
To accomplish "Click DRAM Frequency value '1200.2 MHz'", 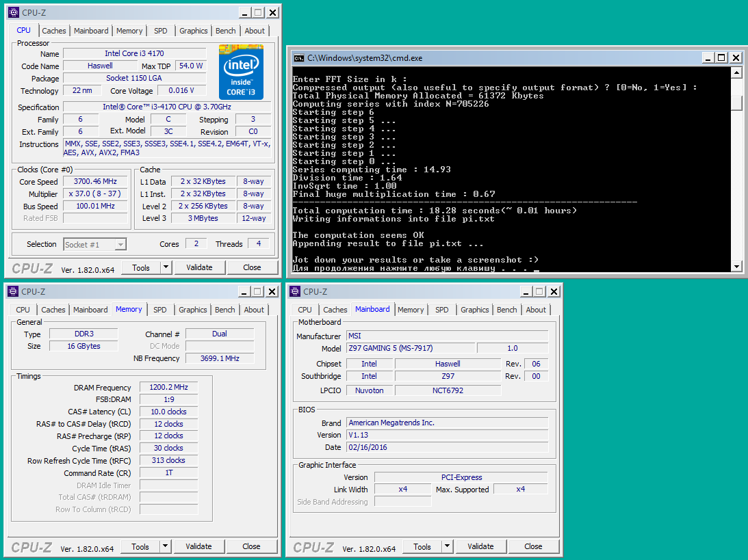I will coord(168,387).
